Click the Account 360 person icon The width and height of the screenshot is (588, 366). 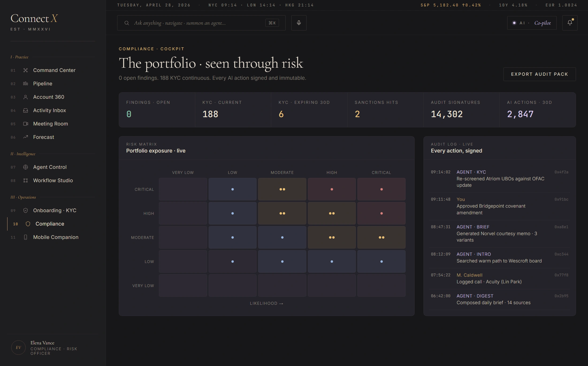25,97
